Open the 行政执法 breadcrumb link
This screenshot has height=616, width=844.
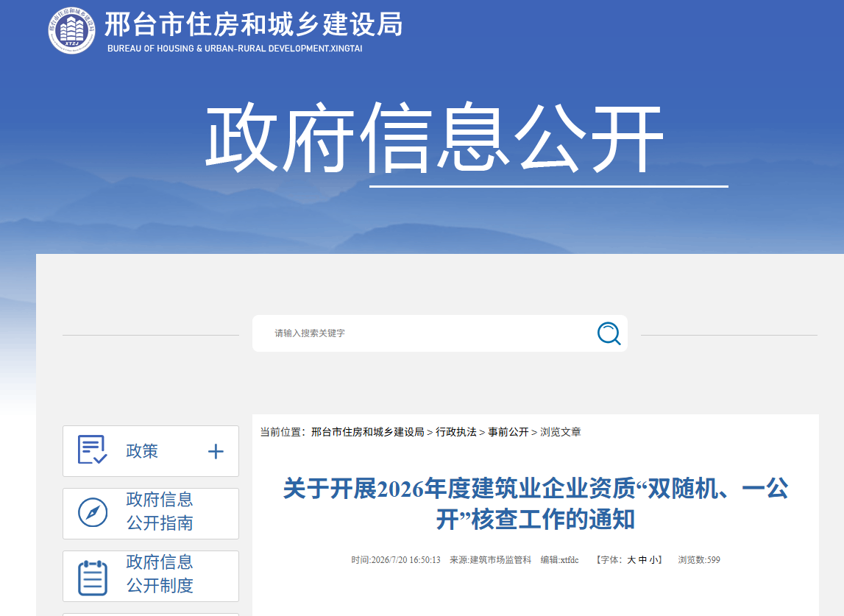tap(456, 432)
